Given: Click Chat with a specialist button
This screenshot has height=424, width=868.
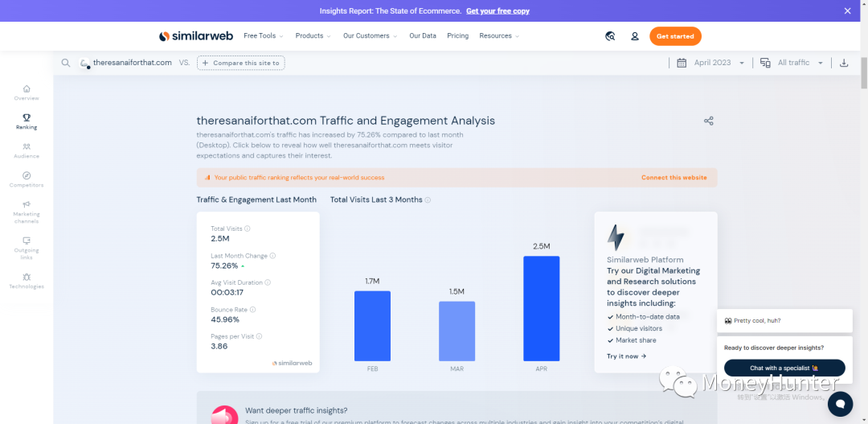Looking at the screenshot, I should tap(784, 368).
